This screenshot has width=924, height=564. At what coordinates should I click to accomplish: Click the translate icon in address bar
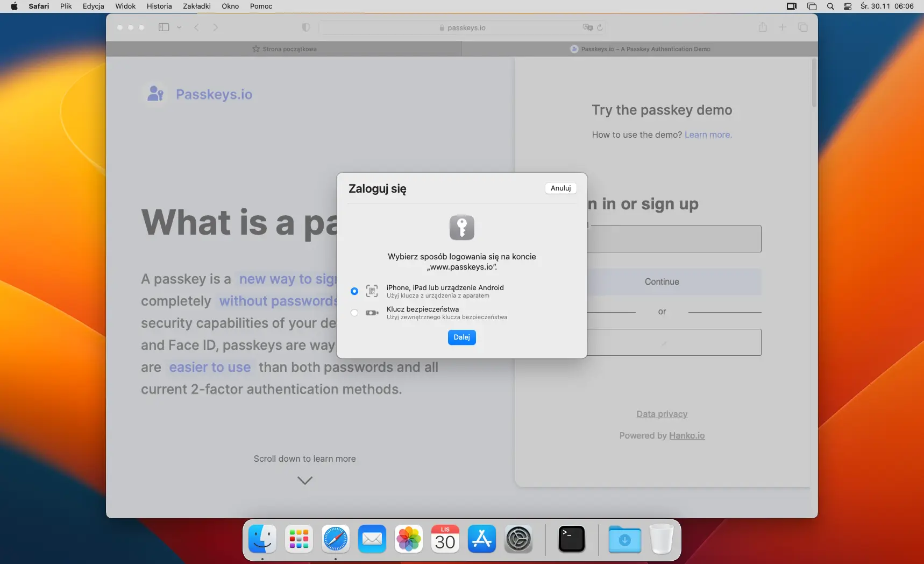click(x=588, y=27)
